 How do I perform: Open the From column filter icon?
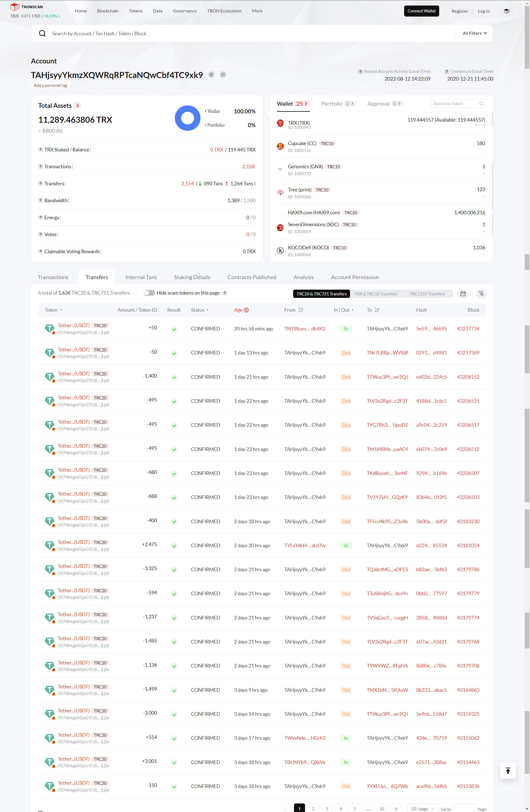coord(301,310)
